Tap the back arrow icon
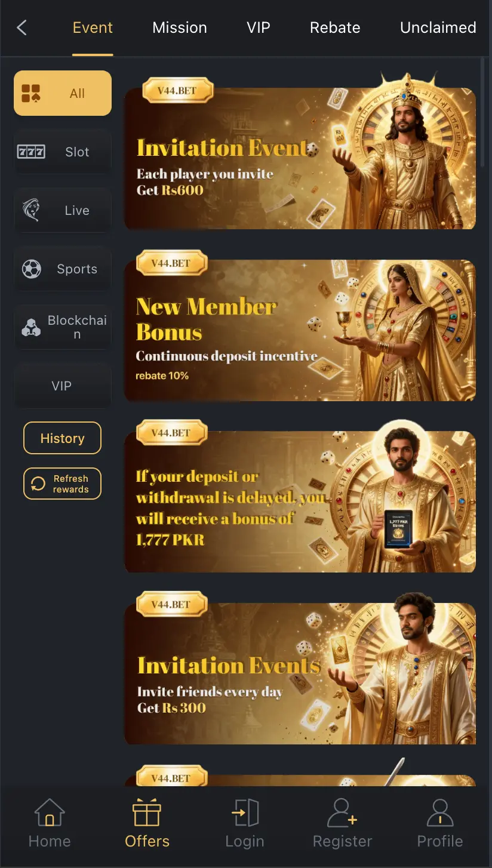 point(22,27)
